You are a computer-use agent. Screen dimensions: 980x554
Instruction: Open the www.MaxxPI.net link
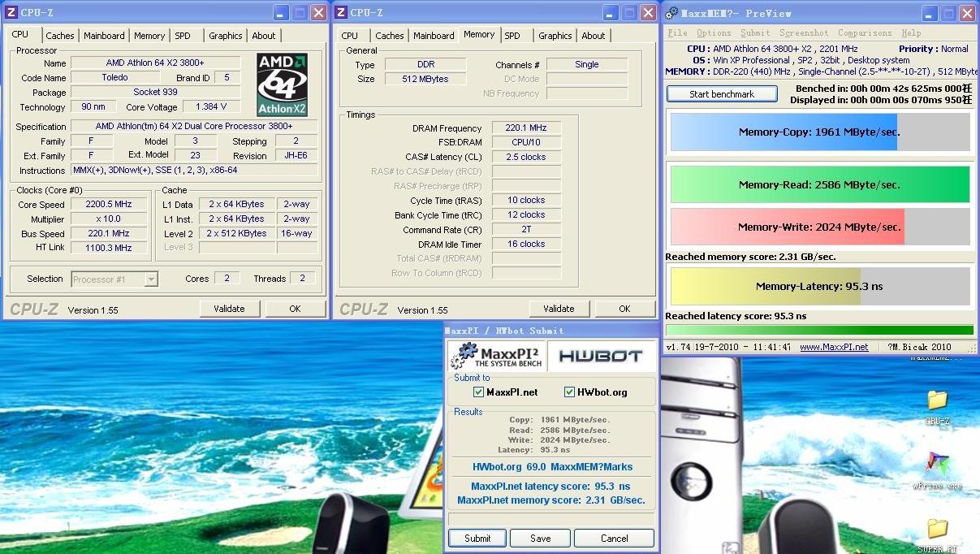click(834, 347)
